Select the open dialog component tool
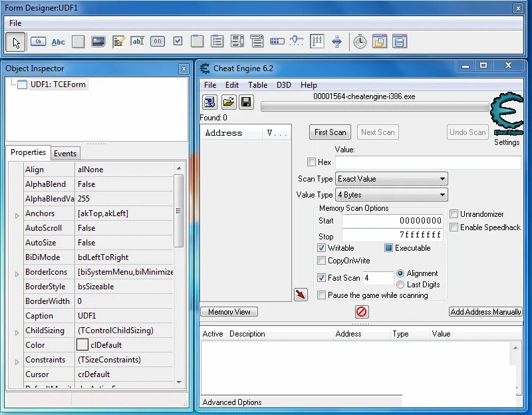This screenshot has height=415, width=532. [x=380, y=42]
